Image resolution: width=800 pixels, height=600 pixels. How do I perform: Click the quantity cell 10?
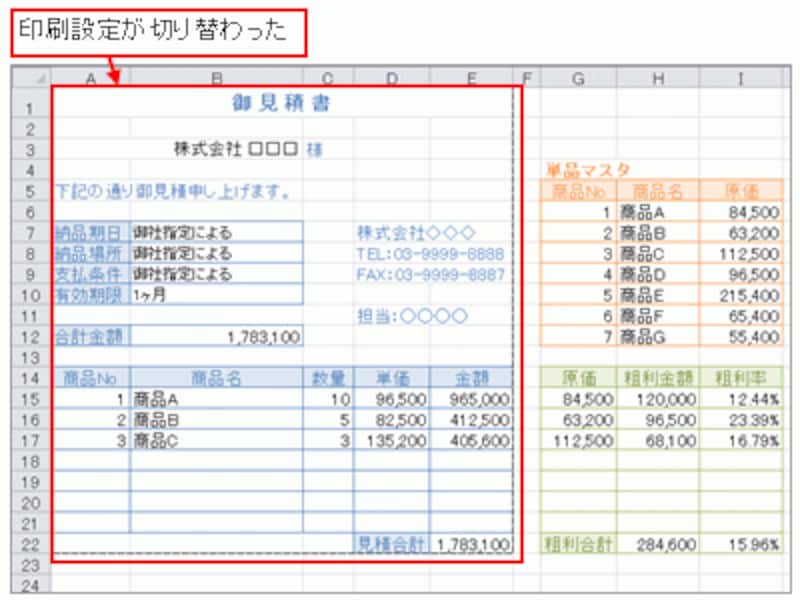[x=328, y=399]
